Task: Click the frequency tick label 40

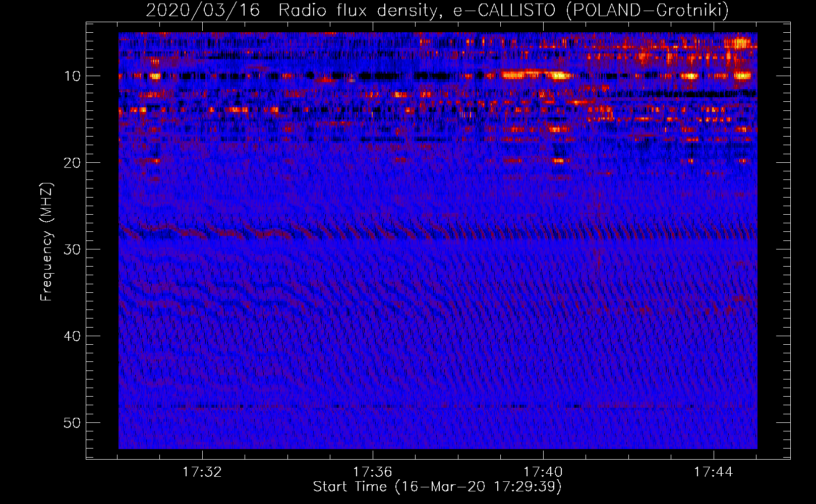Action: coord(73,336)
